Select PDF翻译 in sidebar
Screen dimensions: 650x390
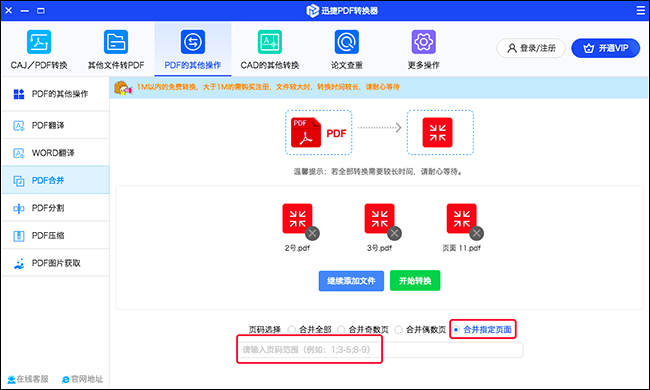point(56,125)
